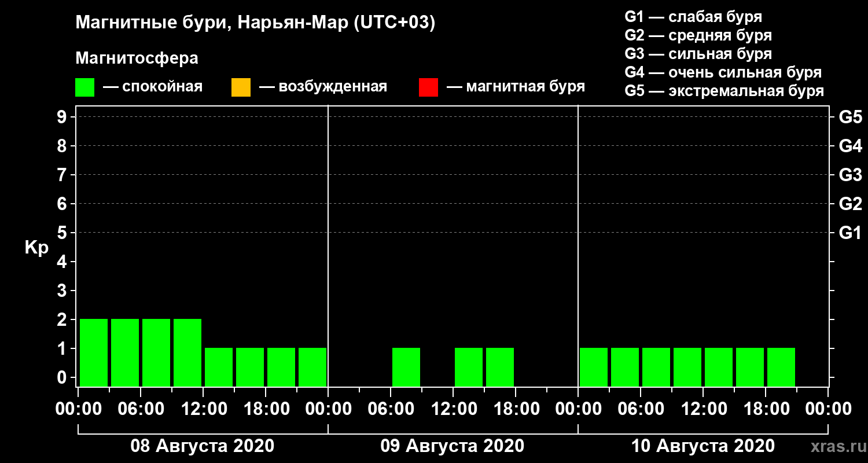Click the 15:00–18:00 bar on 08 Августа
The height and width of the screenshot is (463, 868).
tap(250, 367)
